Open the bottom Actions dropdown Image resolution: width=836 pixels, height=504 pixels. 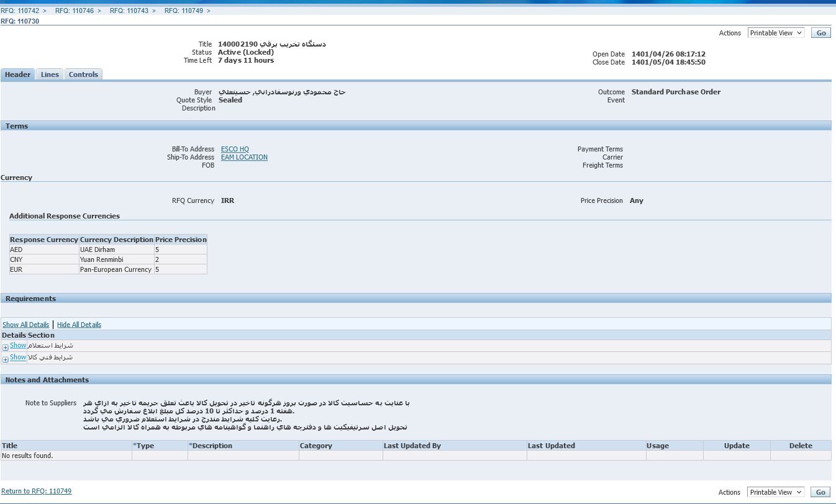(776, 492)
